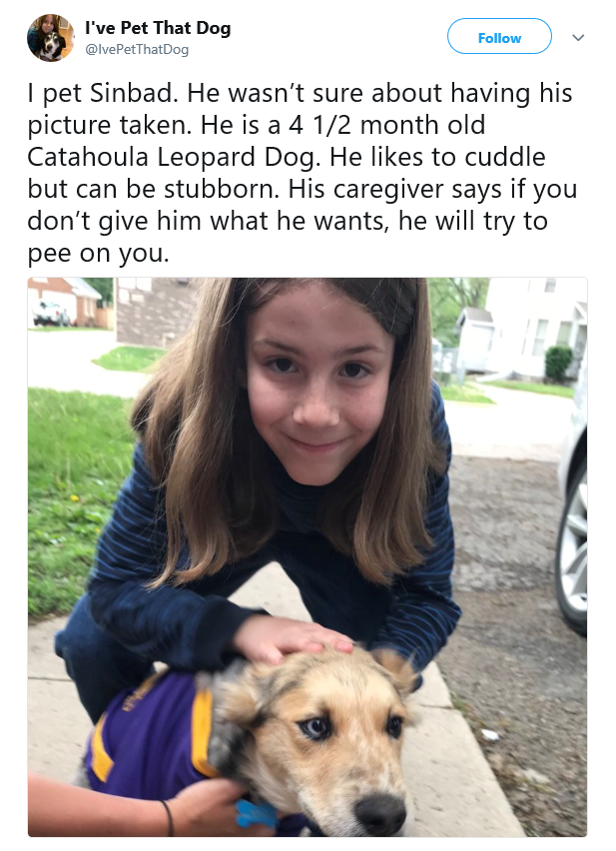Open the I've Pet That Dog profile avatar
The width and height of the screenshot is (616, 851).
pyautogui.click(x=51, y=37)
